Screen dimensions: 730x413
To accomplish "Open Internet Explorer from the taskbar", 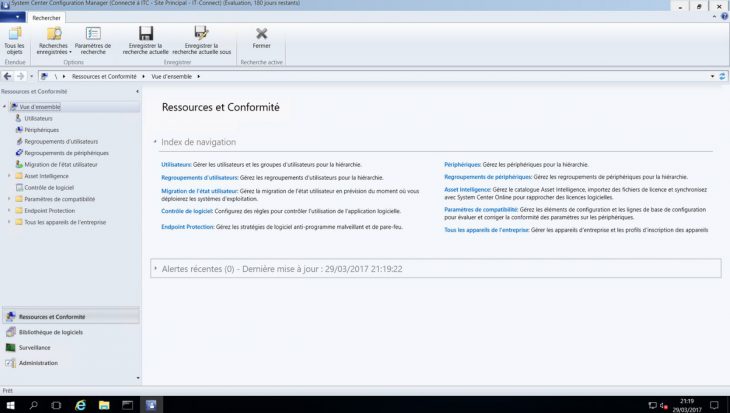I will [x=80, y=404].
